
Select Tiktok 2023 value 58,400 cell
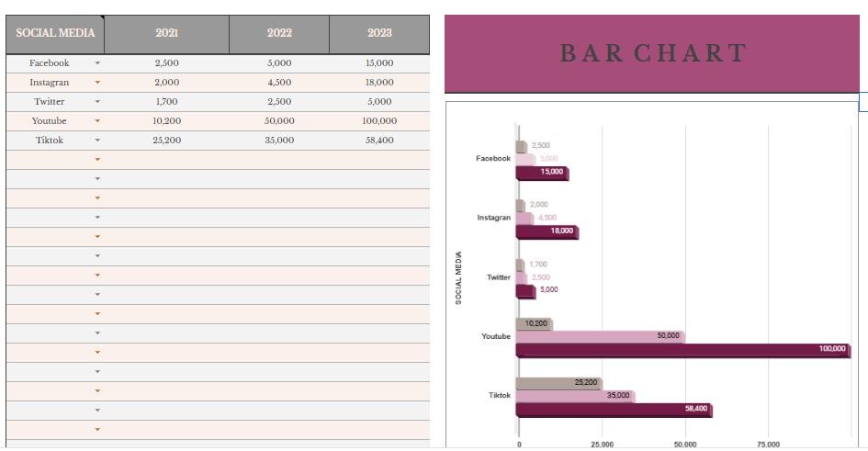(379, 141)
